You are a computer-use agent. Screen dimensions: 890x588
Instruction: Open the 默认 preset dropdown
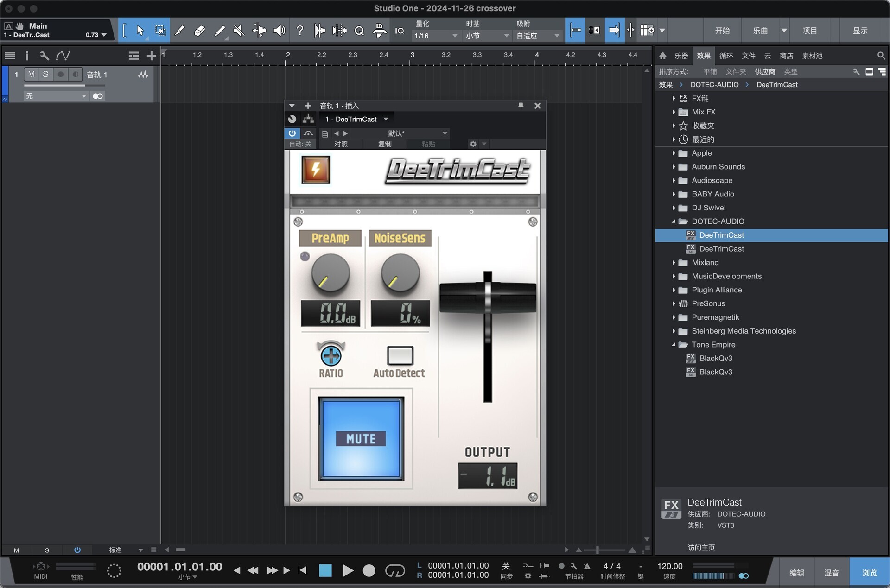[x=400, y=133]
